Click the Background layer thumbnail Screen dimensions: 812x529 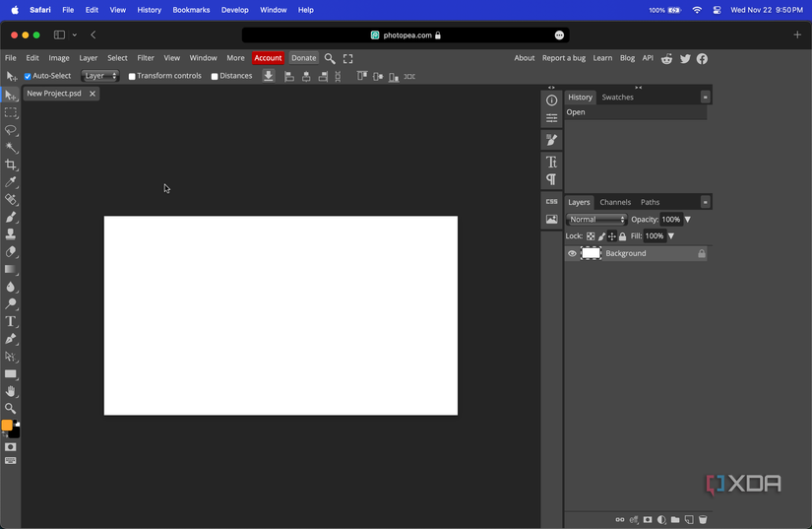[591, 253]
